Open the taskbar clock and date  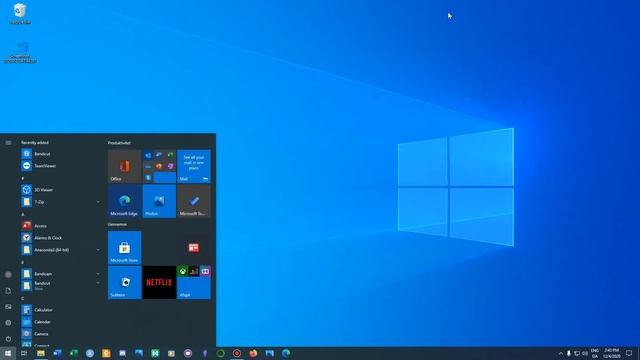pyautogui.click(x=611, y=353)
